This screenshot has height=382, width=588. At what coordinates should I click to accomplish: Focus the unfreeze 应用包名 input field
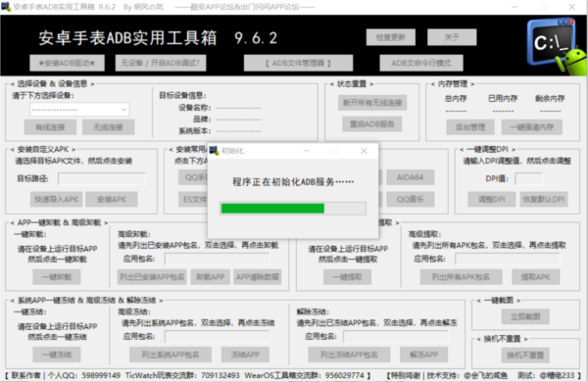[x=396, y=336]
